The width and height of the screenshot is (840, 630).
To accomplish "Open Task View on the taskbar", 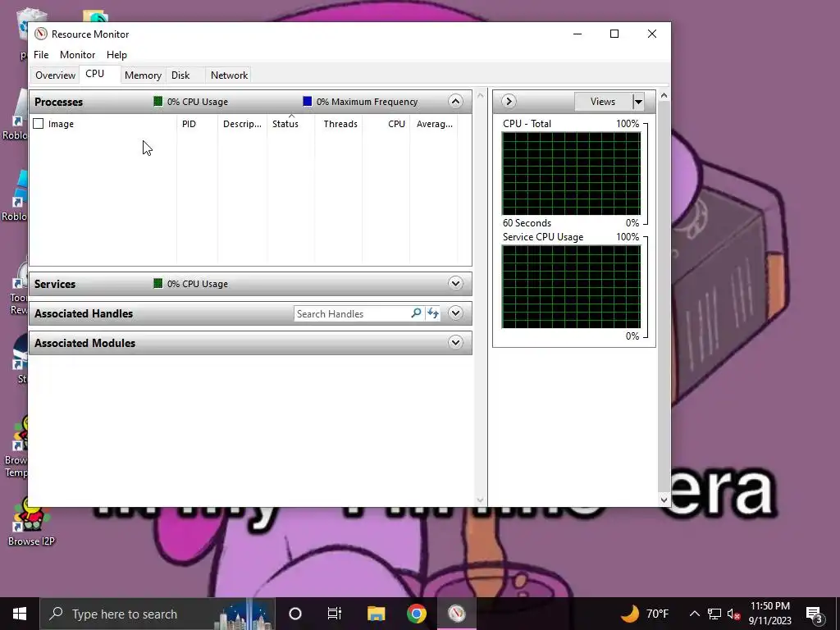I will pyautogui.click(x=335, y=614).
